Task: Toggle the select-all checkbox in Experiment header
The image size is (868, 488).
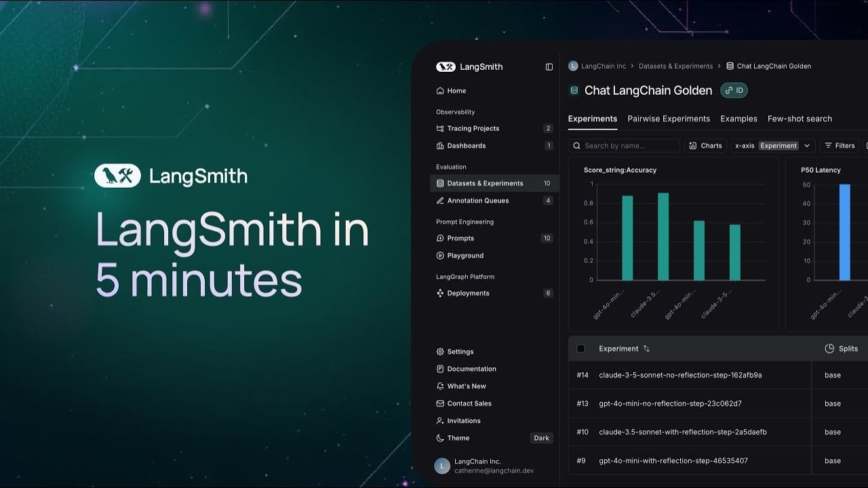Action: click(x=581, y=348)
